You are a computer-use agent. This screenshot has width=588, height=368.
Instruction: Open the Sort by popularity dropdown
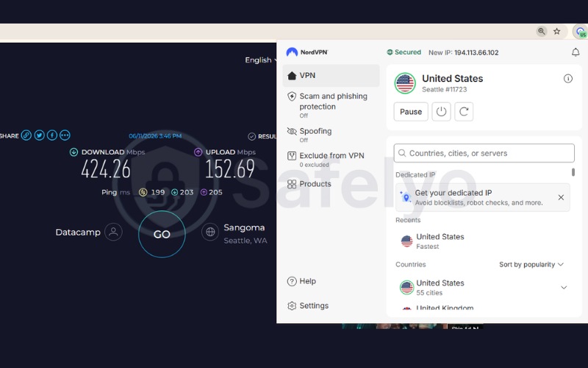click(x=531, y=264)
